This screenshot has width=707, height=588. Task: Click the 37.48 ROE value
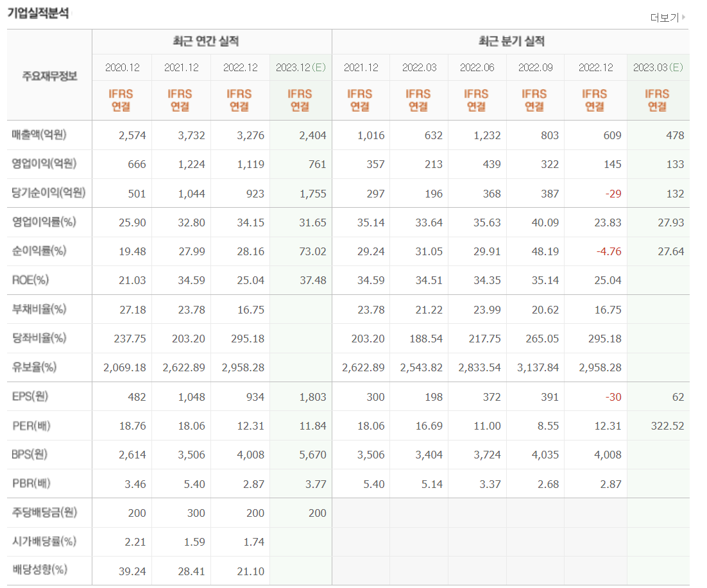click(313, 280)
